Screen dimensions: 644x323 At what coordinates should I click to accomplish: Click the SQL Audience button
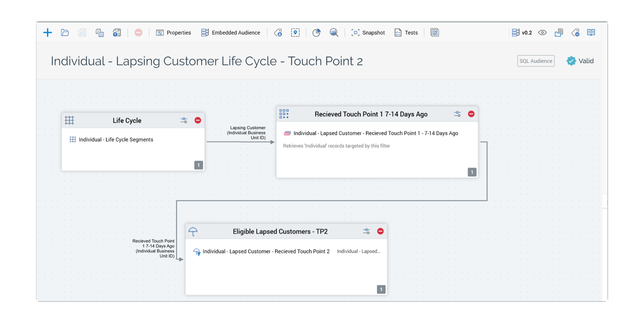[x=535, y=61]
